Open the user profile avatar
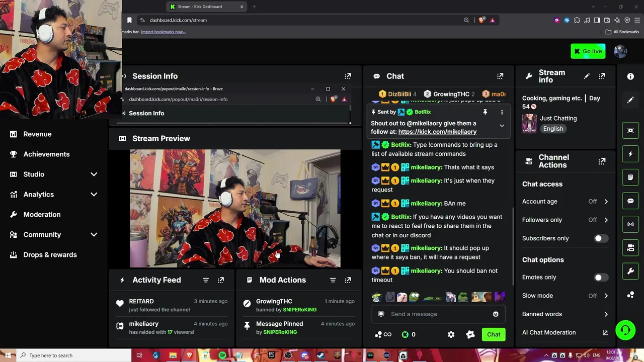Screen dimensions: 644x362 [x=620, y=51]
